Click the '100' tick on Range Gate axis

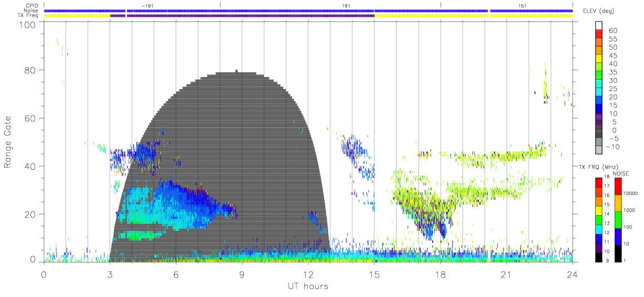[27, 24]
